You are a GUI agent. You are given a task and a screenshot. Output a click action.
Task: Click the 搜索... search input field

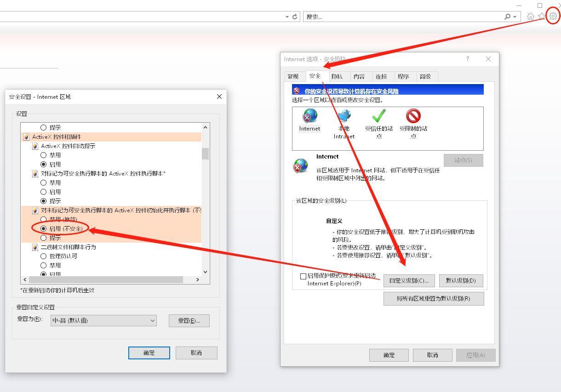[402, 17]
